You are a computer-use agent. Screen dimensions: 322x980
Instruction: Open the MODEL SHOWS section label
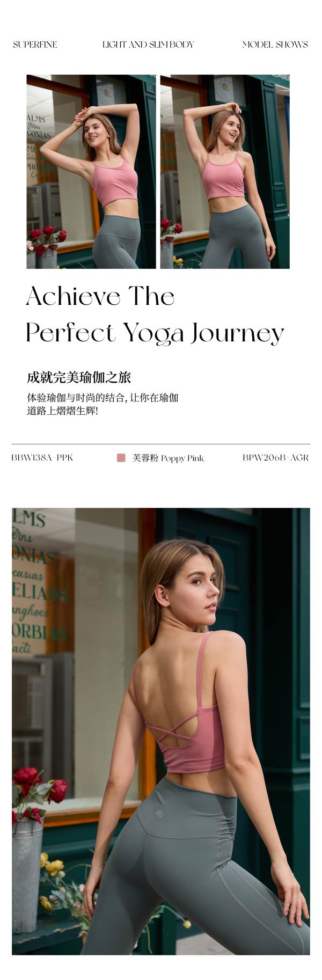click(x=275, y=45)
